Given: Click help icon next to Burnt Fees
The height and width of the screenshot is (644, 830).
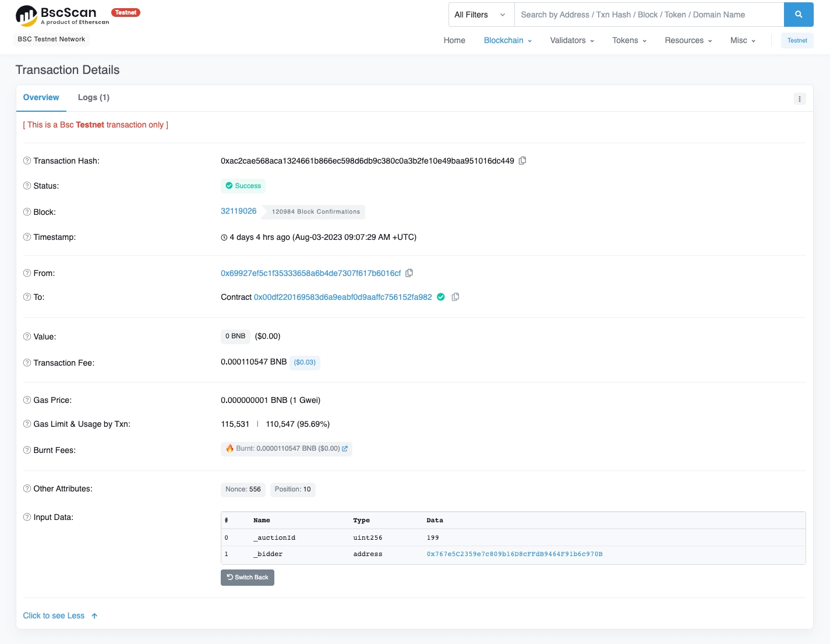Looking at the screenshot, I should (27, 450).
